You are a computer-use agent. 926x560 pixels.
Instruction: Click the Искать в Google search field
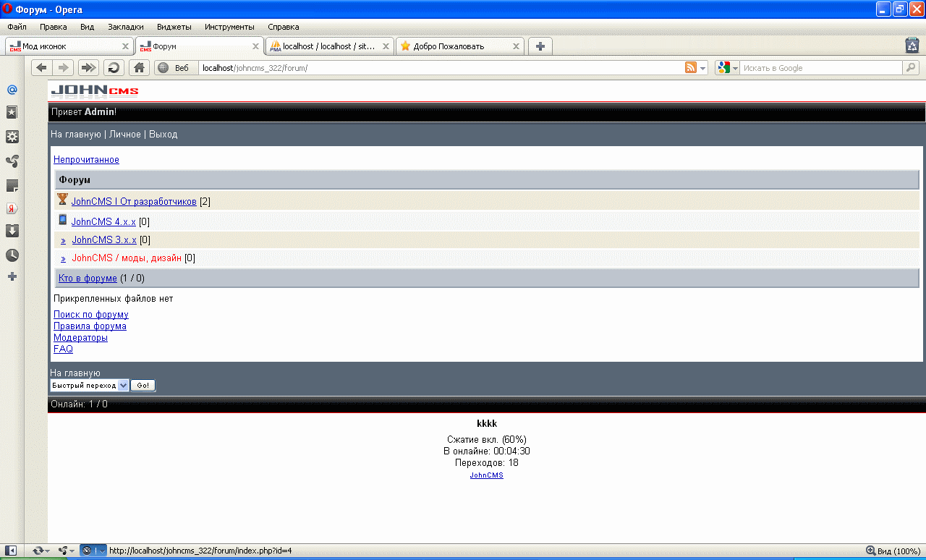coord(822,68)
